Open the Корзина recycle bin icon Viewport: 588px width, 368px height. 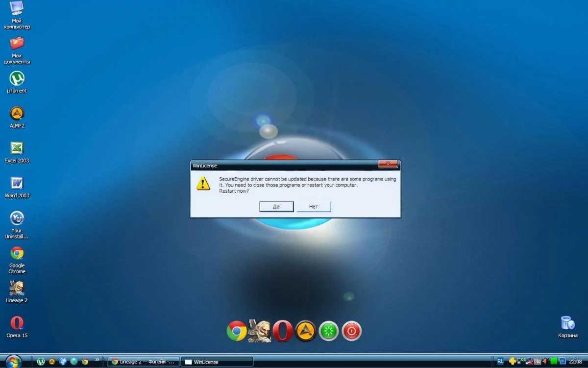pyautogui.click(x=567, y=327)
